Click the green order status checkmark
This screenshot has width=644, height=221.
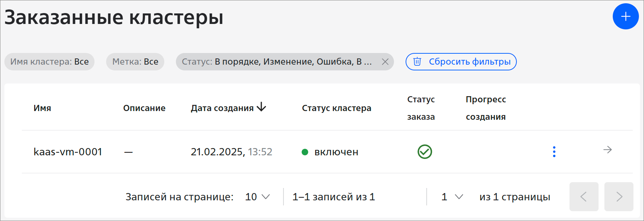click(x=424, y=152)
